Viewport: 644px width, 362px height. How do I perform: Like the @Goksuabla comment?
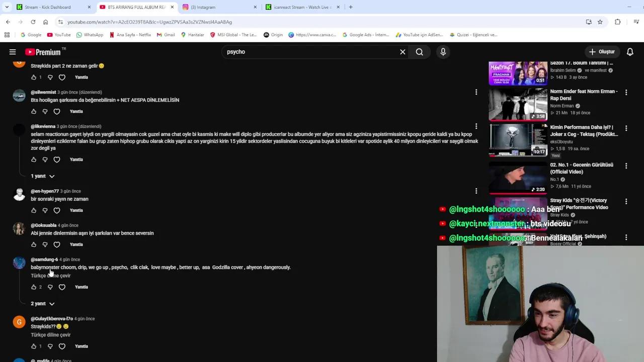tap(34, 245)
